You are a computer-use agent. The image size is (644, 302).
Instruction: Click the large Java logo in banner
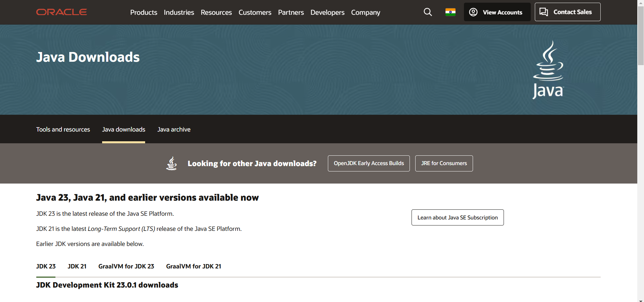pos(548,70)
